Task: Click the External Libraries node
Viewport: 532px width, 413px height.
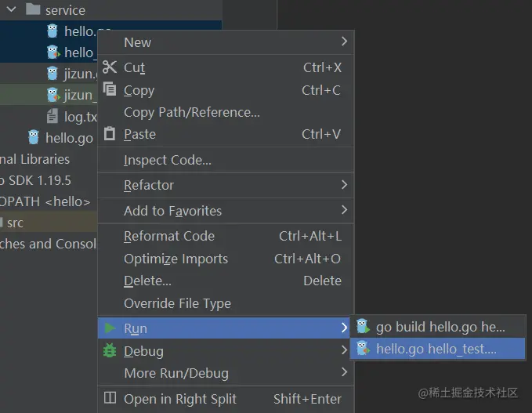Action: (x=34, y=159)
